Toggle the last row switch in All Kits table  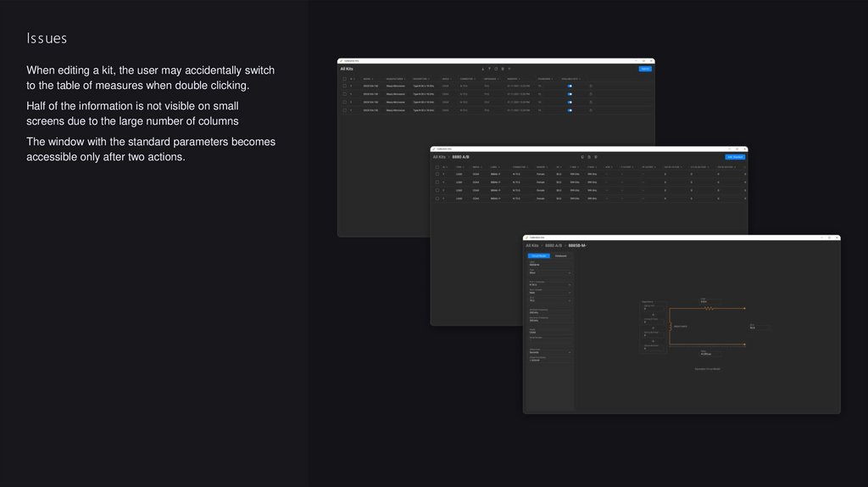[x=570, y=110]
